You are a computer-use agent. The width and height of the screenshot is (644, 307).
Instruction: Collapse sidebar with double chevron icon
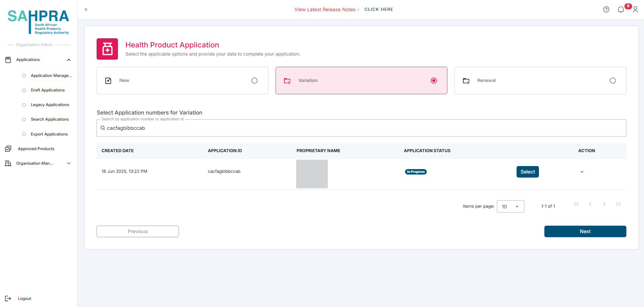click(x=86, y=9)
